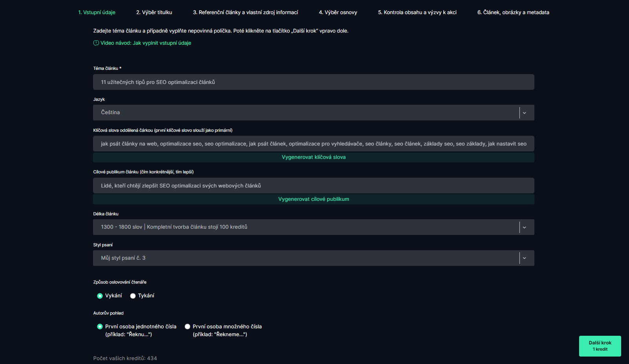Open the Můj styl psaní č. 3 combo box

pyautogui.click(x=314, y=258)
